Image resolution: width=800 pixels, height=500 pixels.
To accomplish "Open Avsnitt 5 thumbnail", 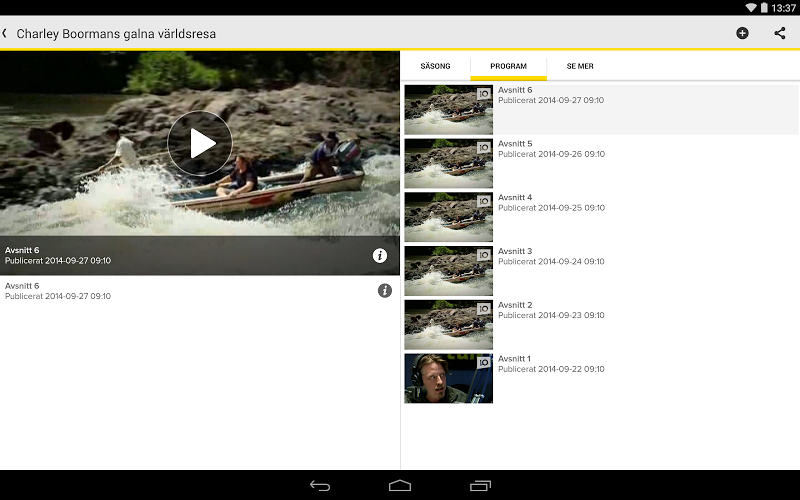I will [448, 163].
